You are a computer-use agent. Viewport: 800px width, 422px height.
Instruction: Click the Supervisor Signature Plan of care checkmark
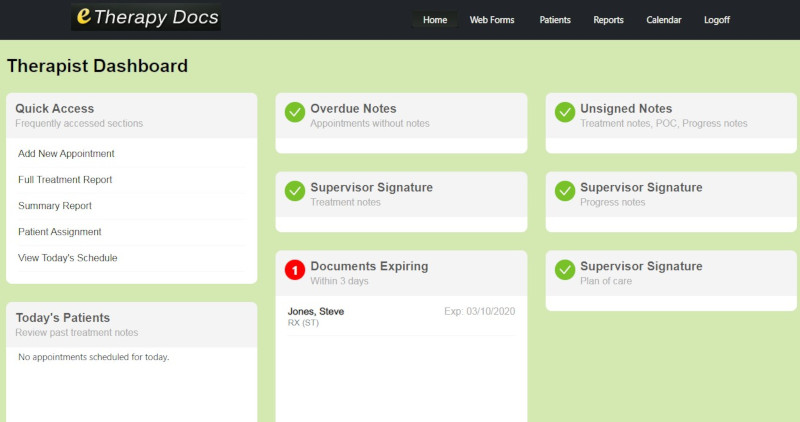click(564, 271)
